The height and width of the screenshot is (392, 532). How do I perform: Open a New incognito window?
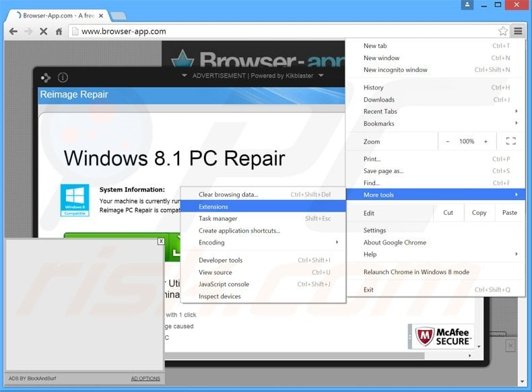tap(435, 70)
